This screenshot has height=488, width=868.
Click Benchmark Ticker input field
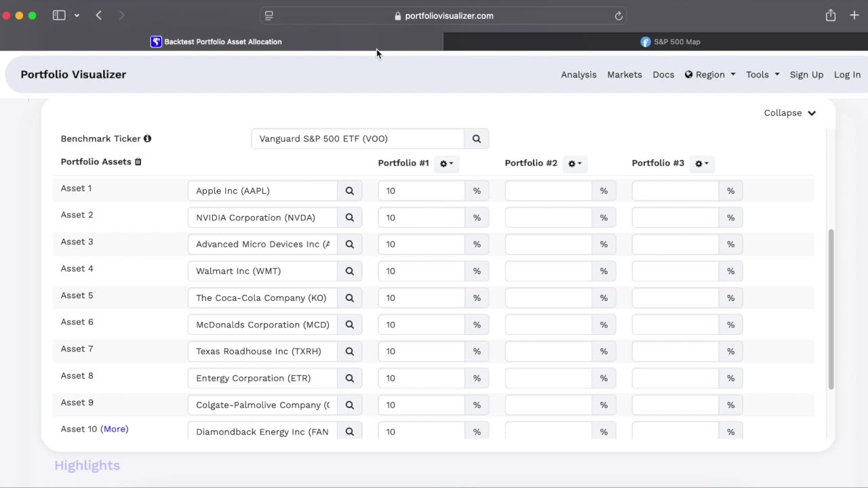(x=358, y=139)
